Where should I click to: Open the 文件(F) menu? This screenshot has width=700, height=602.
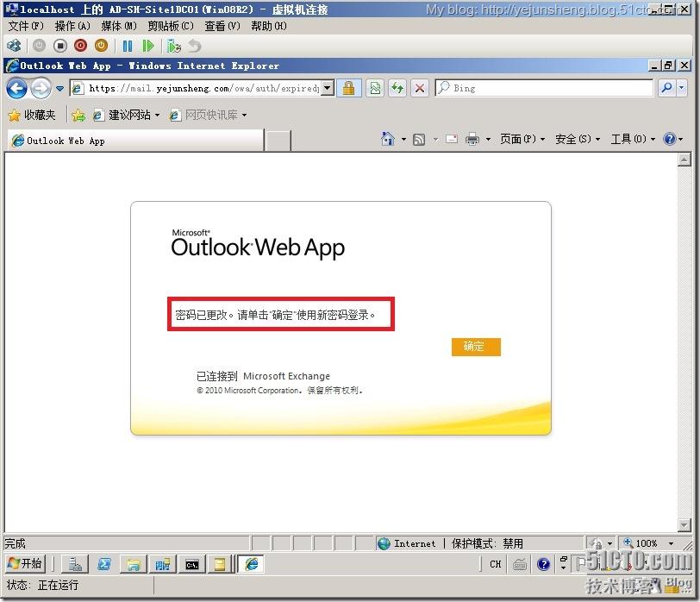[27, 26]
